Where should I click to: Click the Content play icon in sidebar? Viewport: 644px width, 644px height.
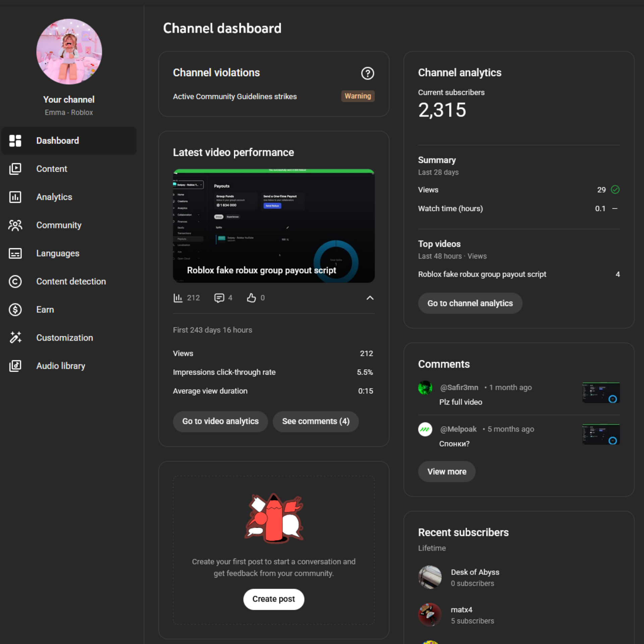pyautogui.click(x=15, y=169)
